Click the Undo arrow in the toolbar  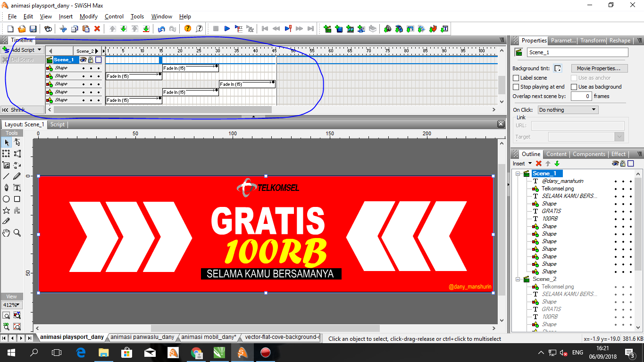pos(161,29)
